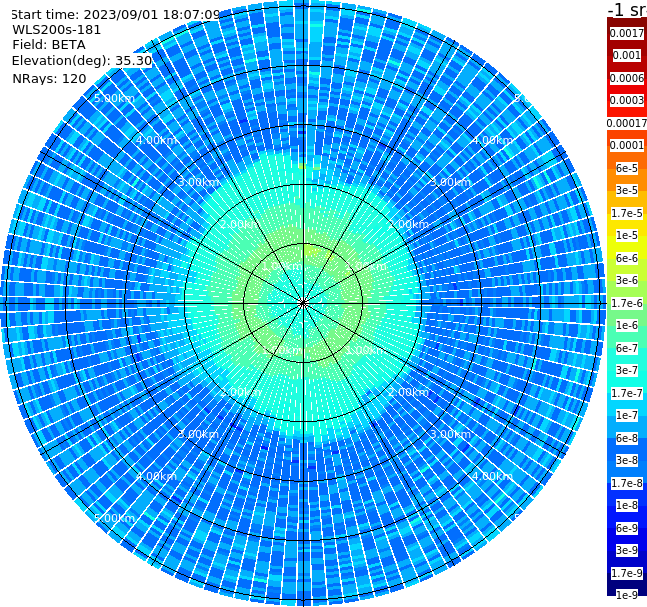Image resolution: width=647 pixels, height=607 pixels.
Task: Click the 0.0006 colorbar label
Action: 627,78
